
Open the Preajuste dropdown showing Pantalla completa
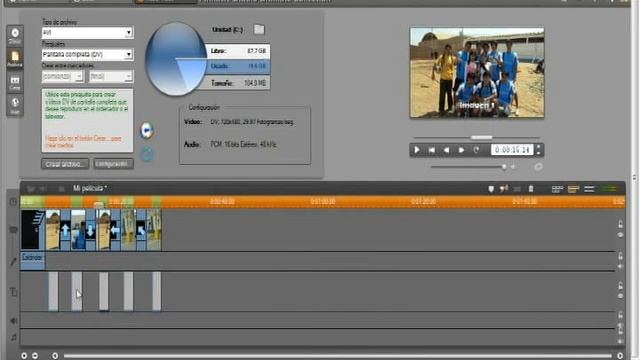coord(87,54)
